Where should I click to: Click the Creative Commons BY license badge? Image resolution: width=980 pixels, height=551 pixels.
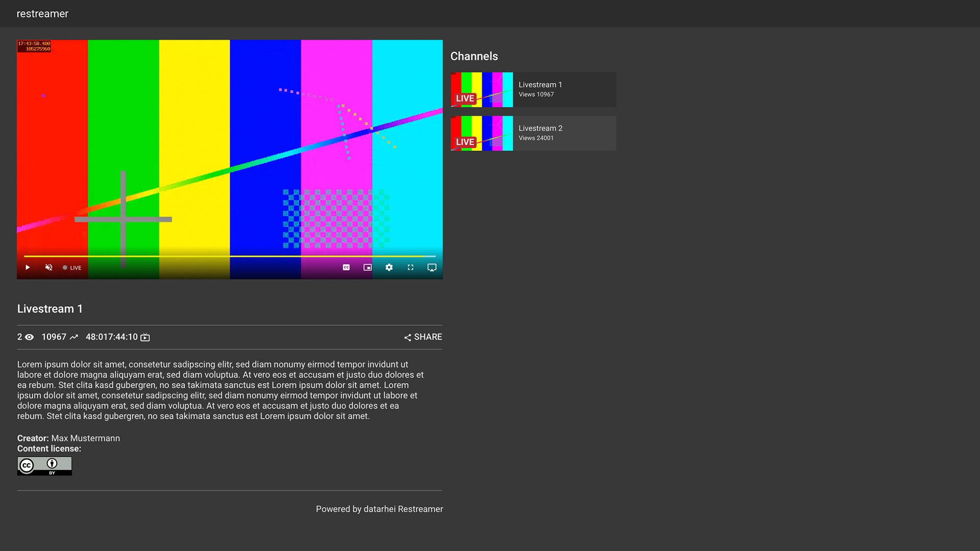pyautogui.click(x=44, y=466)
